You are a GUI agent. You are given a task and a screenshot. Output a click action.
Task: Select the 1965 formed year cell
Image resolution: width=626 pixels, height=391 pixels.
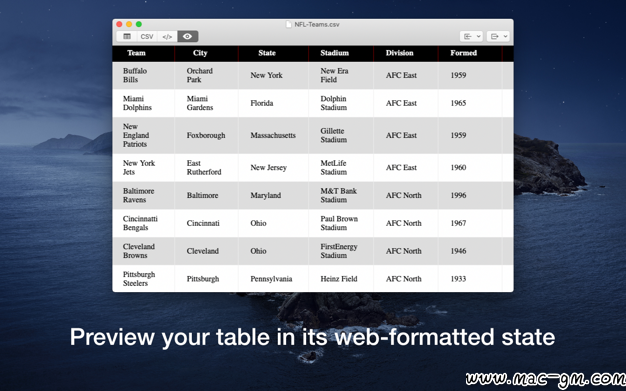coord(470,103)
